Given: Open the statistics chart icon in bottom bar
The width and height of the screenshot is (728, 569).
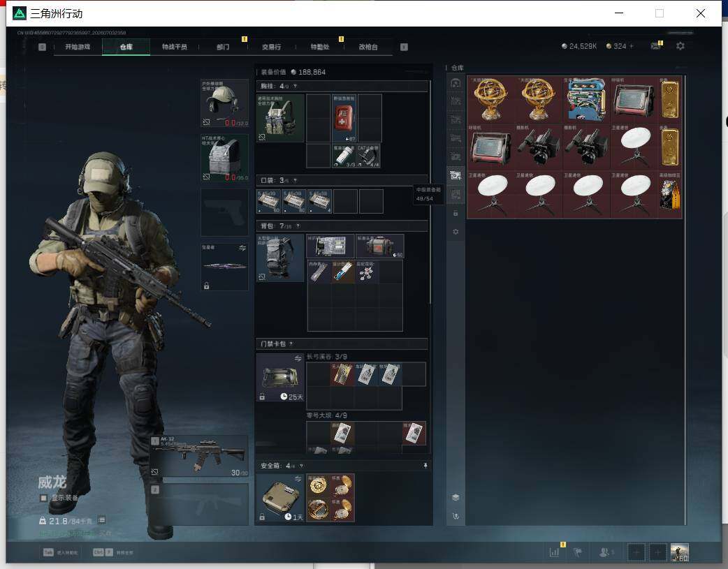Looking at the screenshot, I should (554, 552).
